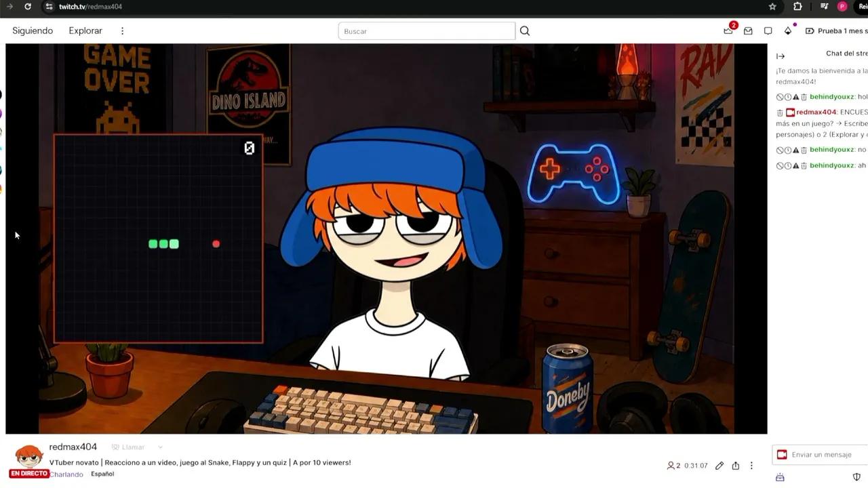
Task: Click redmax404 broadcaster badge in chat
Action: tap(791, 113)
